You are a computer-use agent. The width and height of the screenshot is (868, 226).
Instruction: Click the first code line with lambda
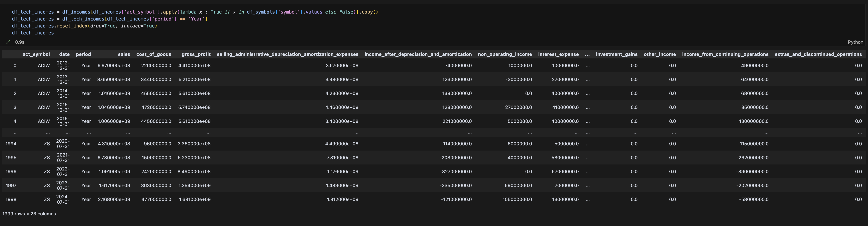195,12
